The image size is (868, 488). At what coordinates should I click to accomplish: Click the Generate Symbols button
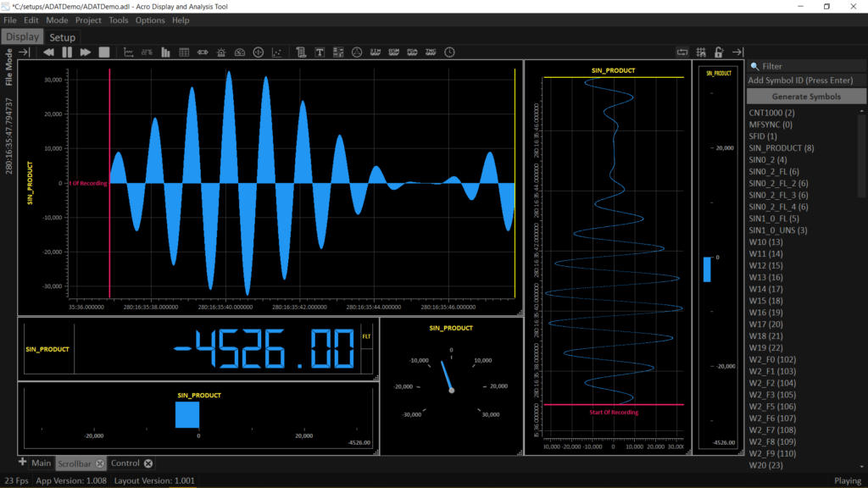(806, 97)
